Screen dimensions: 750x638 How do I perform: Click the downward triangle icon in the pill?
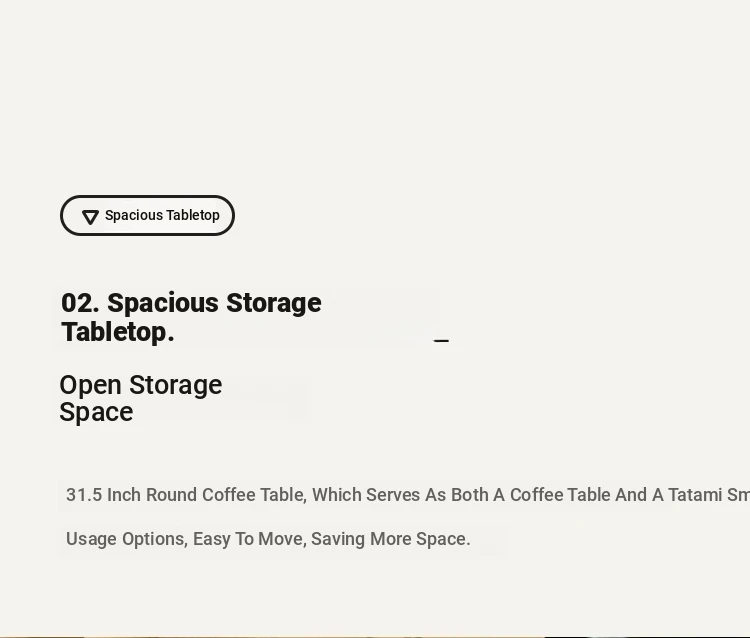point(90,217)
